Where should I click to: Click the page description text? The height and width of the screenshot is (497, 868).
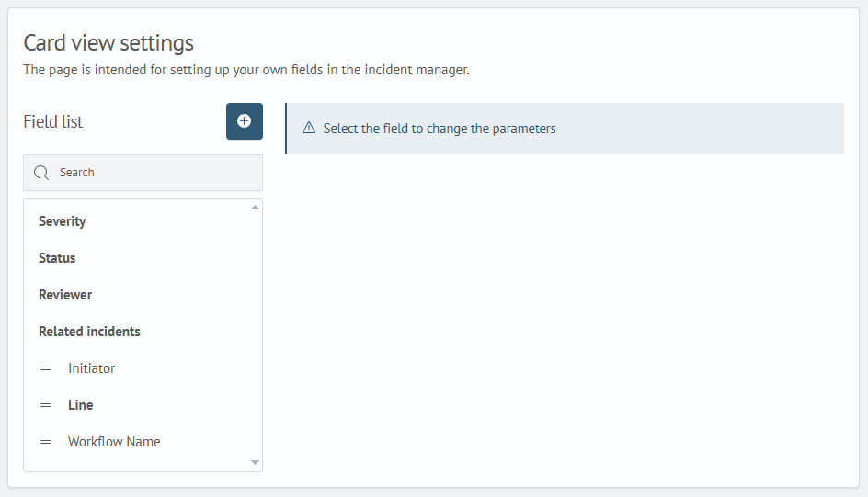pos(246,70)
